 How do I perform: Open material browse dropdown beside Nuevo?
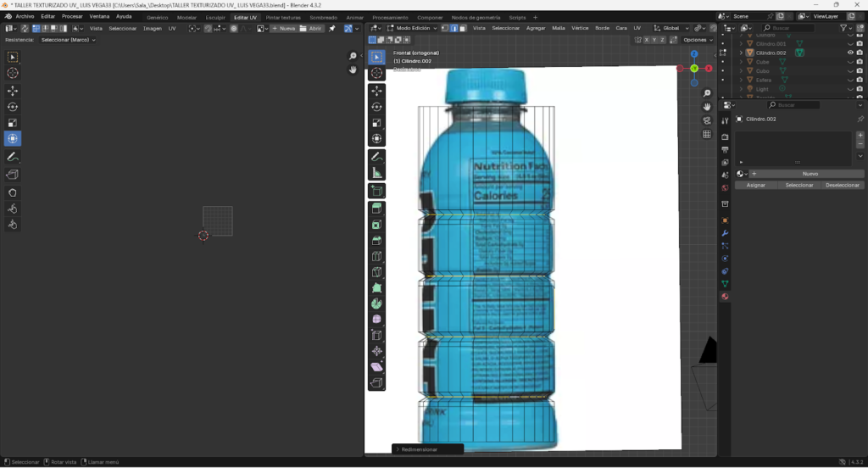[x=741, y=174]
